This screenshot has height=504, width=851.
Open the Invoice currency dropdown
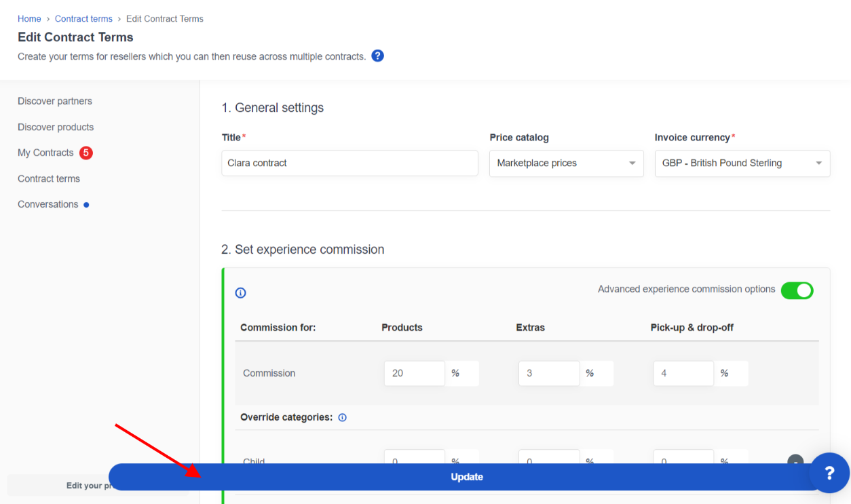(742, 163)
